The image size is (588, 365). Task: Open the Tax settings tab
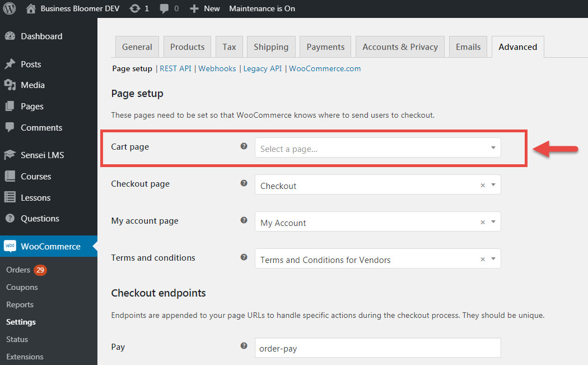tap(229, 47)
